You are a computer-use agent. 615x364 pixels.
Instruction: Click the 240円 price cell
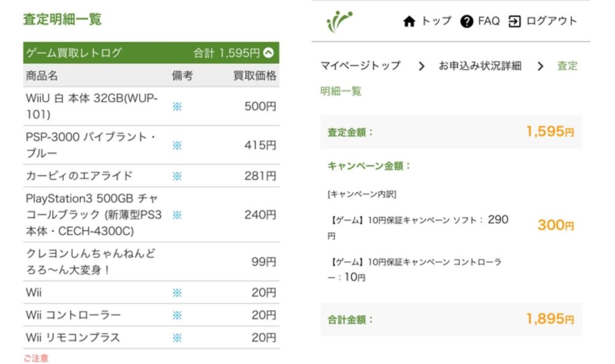(261, 214)
